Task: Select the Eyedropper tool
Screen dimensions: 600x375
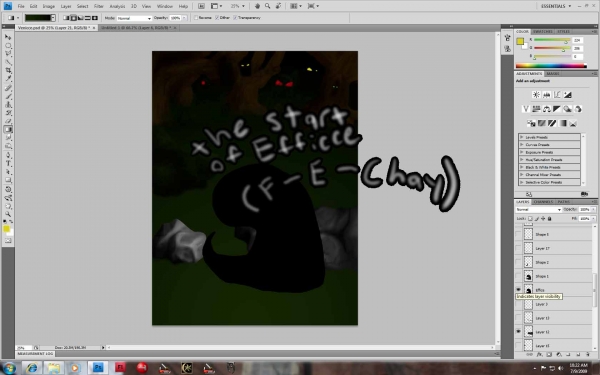Action: click(x=8, y=79)
